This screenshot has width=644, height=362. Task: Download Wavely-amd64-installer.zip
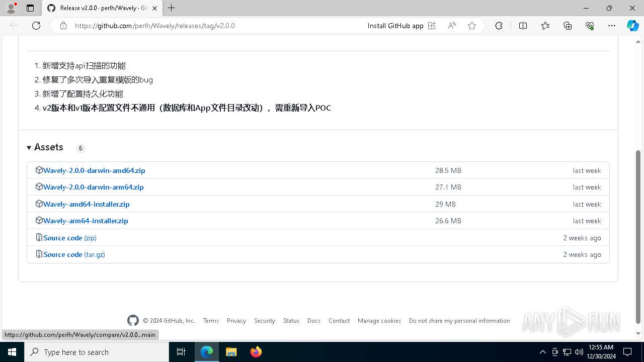[x=87, y=204]
